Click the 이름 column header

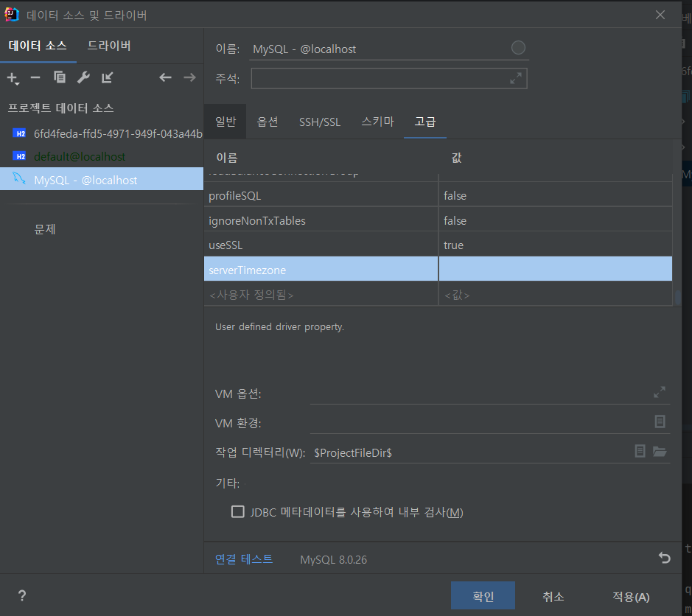click(227, 158)
